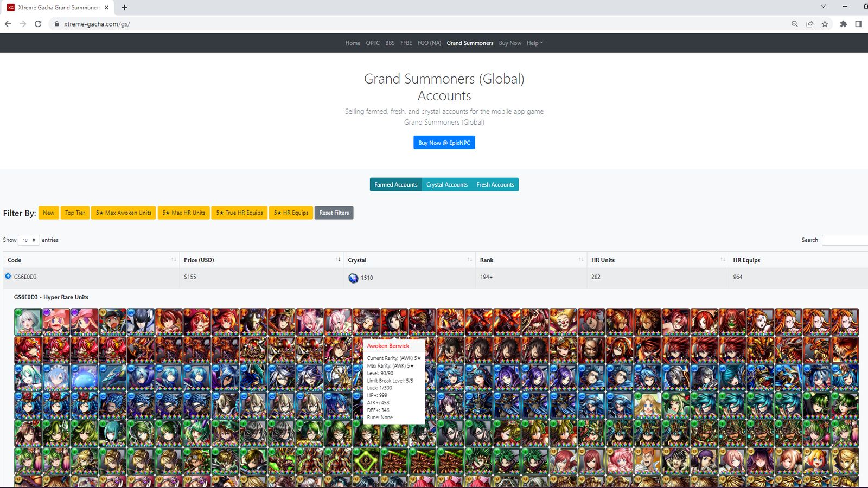The image size is (868, 488).
Task: Sort table by HR Equips column
Action: pyautogui.click(x=798, y=260)
